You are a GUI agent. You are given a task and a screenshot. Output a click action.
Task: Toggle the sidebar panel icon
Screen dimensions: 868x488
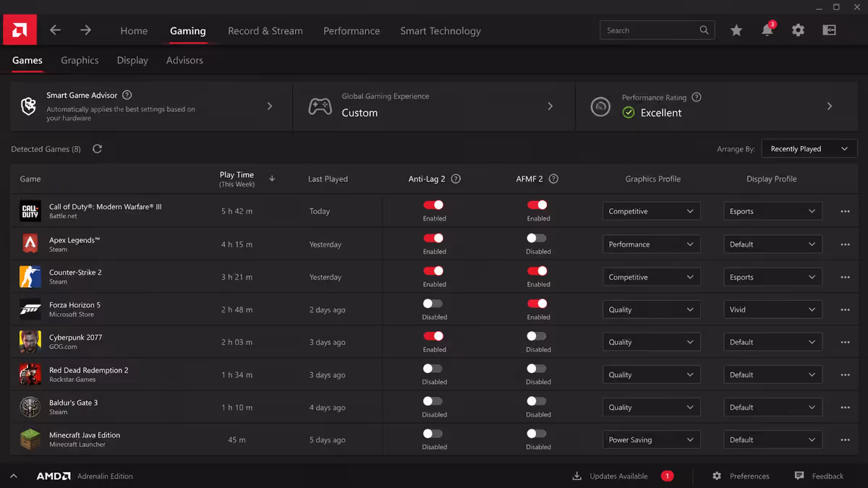829,30
